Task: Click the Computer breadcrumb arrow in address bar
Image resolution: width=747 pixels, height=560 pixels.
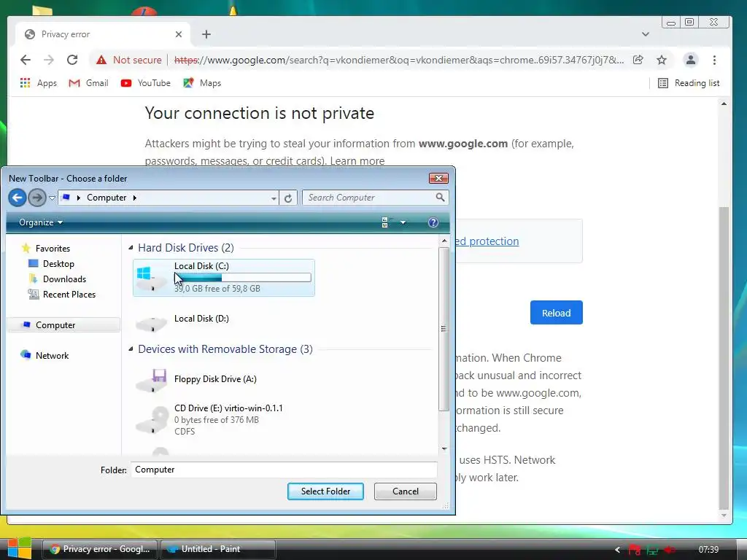Action: (135, 198)
